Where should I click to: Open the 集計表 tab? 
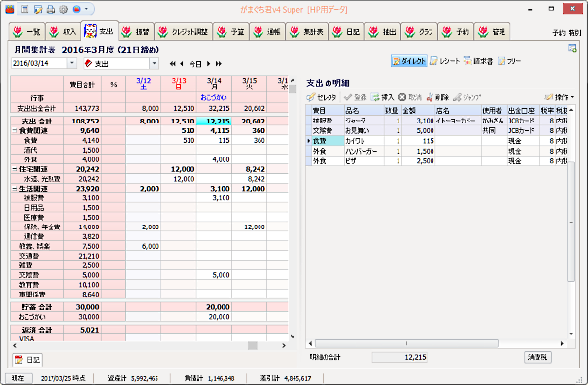click(x=307, y=32)
